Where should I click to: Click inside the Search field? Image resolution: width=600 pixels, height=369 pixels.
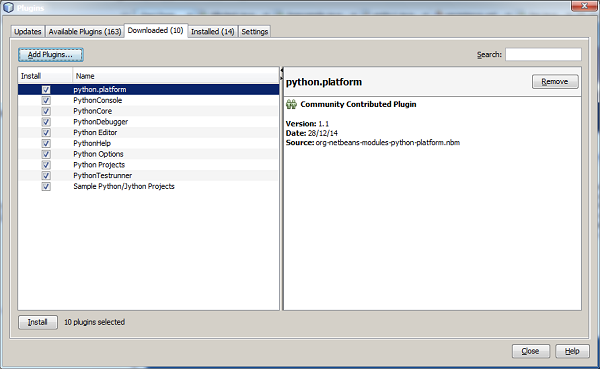tap(543, 54)
